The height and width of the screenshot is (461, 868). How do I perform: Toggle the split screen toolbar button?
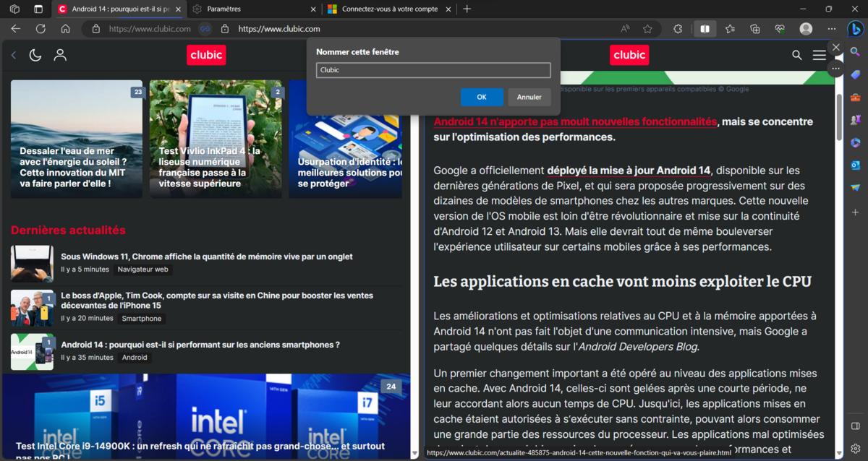tap(704, 29)
